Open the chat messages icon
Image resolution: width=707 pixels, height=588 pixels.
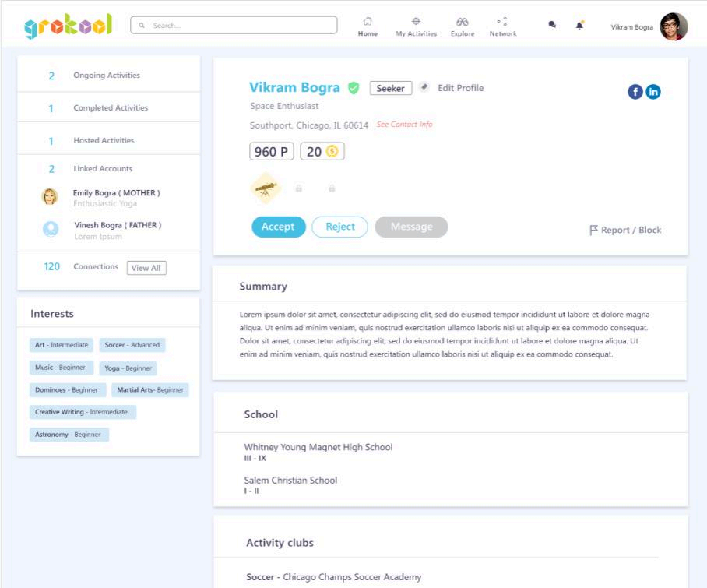(x=552, y=25)
